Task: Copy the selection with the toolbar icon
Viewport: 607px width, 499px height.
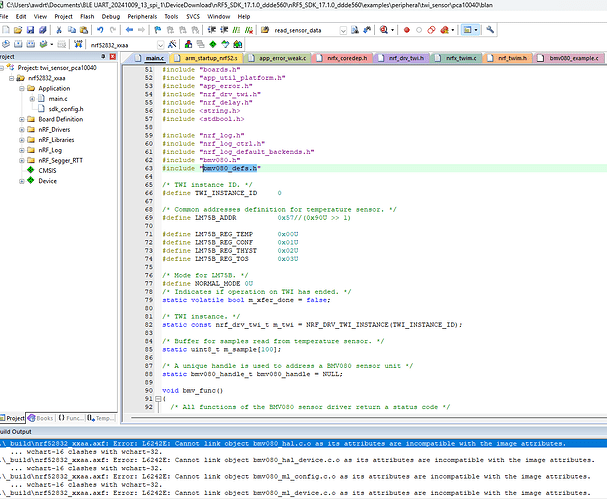Action: 72,30
